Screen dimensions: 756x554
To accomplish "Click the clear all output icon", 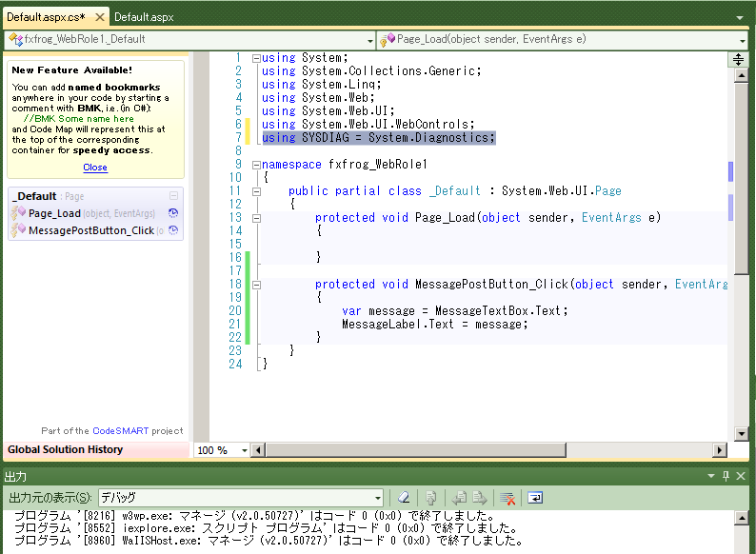I will pyautogui.click(x=508, y=498).
